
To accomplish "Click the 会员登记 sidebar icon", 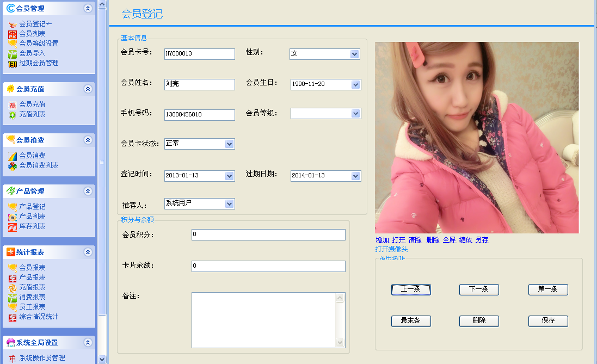I will [x=13, y=24].
